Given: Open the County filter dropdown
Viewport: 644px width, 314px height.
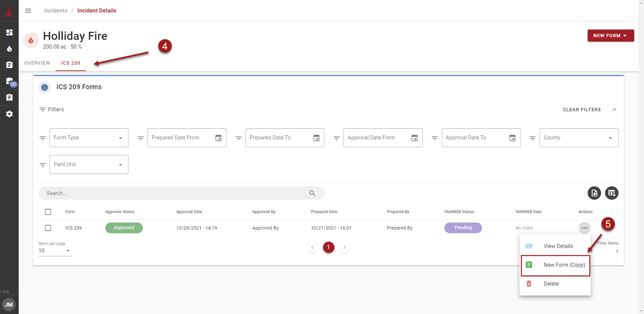Looking at the screenshot, I should 578,138.
